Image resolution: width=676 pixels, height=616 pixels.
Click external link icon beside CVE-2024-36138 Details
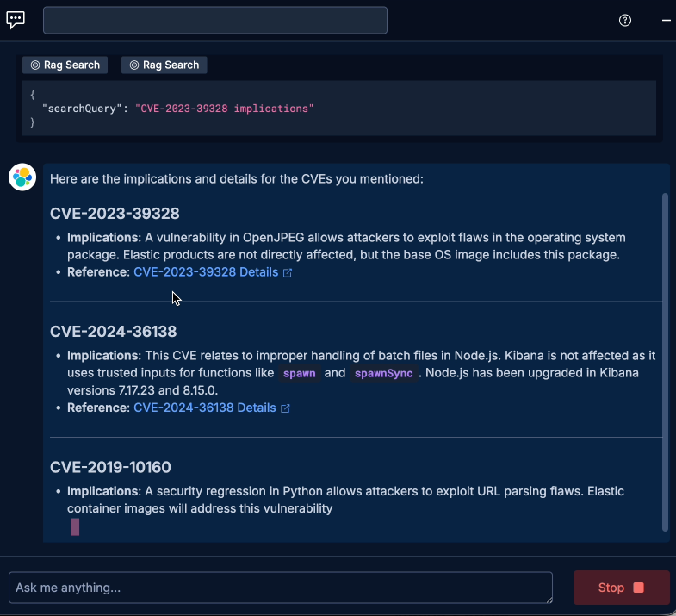[285, 408]
